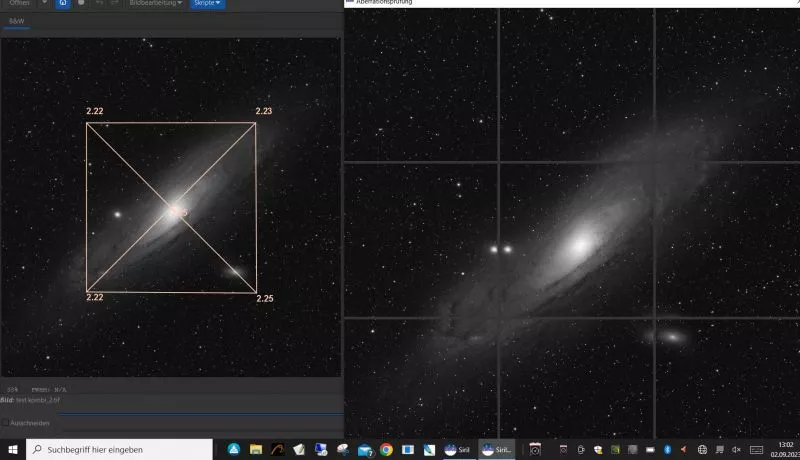Click the Windows Start button
800x460 pixels.
coord(13,449)
